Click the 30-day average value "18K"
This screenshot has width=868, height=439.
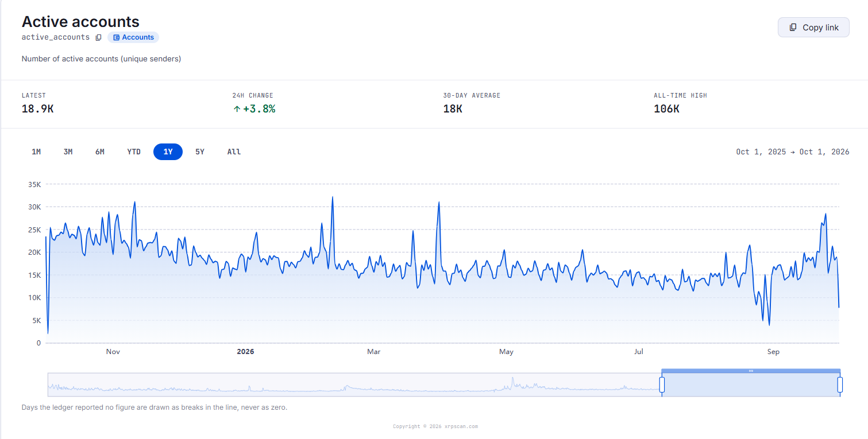[453, 109]
